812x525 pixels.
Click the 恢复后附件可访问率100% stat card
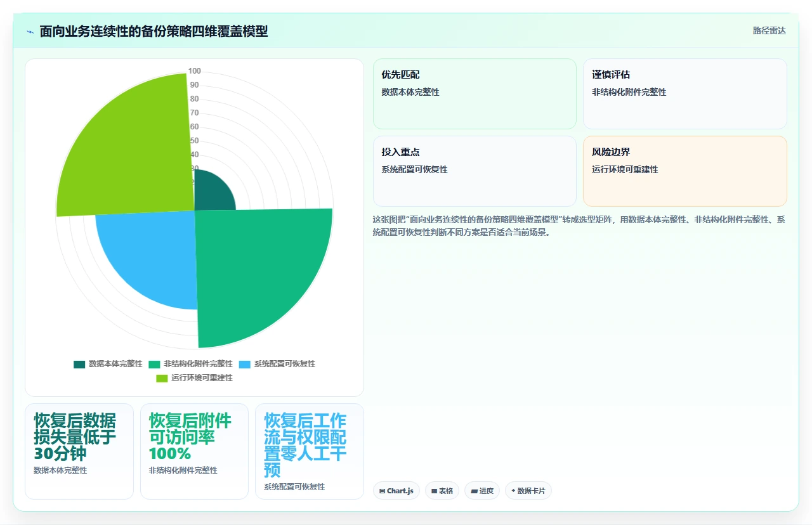pos(194,451)
